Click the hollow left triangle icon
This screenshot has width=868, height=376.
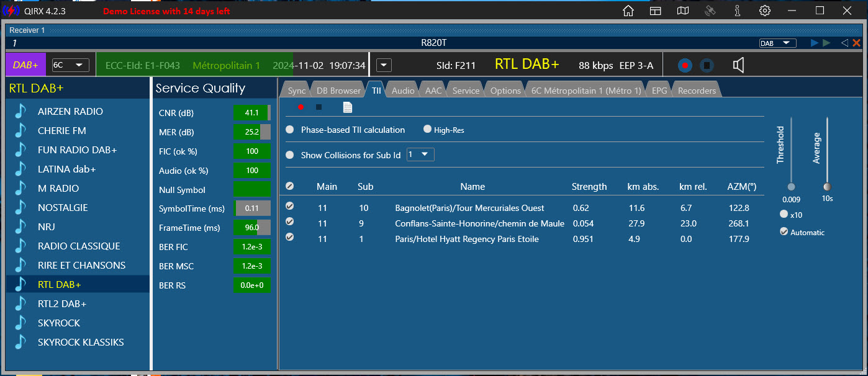[844, 43]
